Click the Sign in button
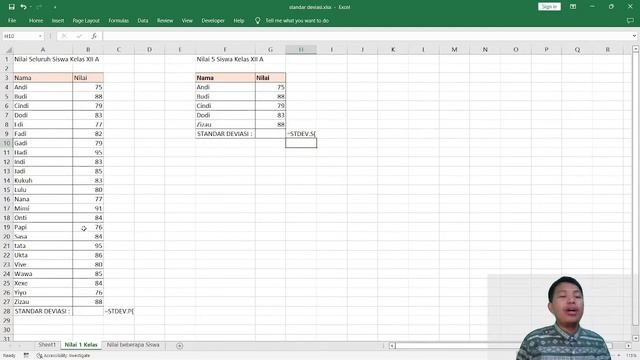This screenshot has width=640, height=360. pyautogui.click(x=549, y=7)
